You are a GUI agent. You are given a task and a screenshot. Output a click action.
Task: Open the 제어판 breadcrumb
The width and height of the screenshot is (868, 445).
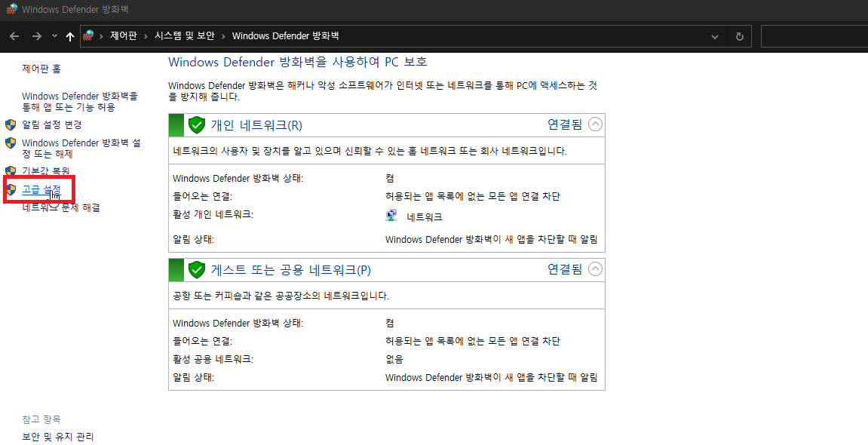coord(124,36)
